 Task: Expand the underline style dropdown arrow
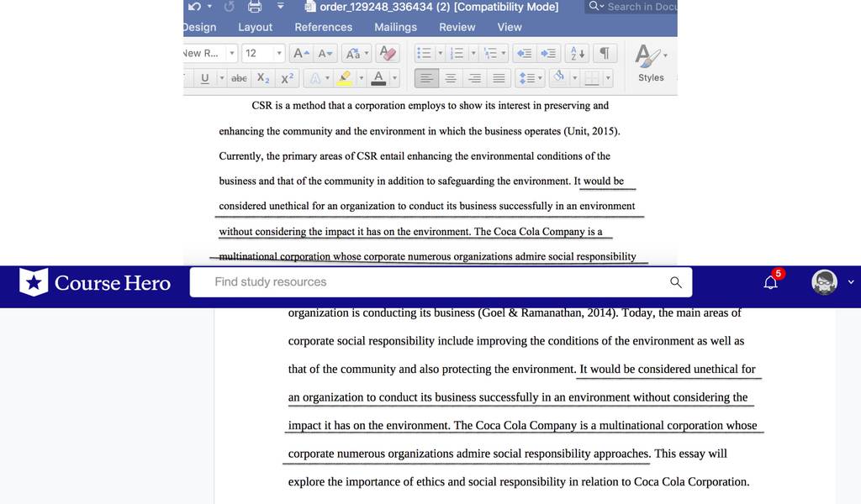point(222,78)
